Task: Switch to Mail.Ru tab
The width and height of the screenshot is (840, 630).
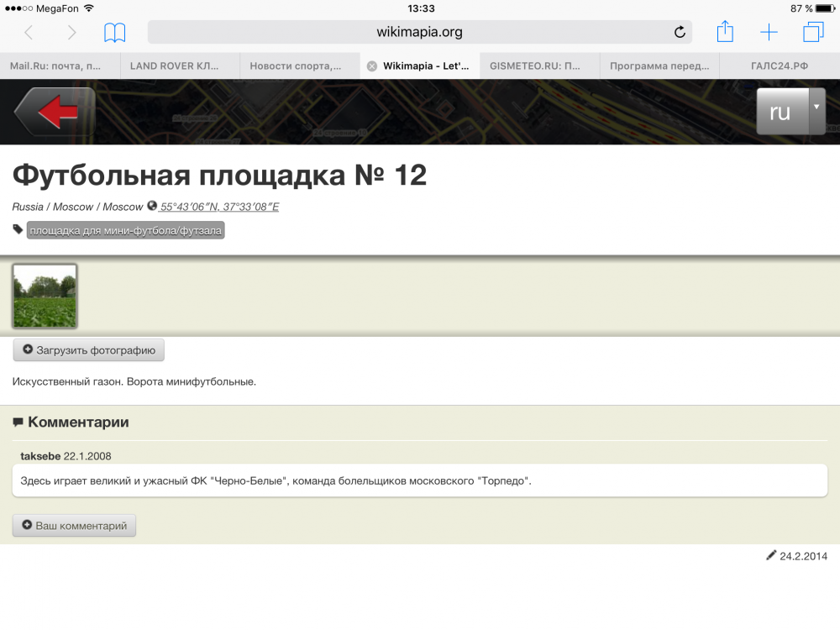Action: coord(60,66)
